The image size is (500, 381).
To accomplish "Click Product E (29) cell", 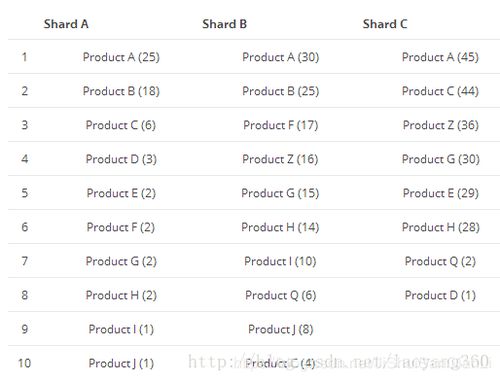I will coord(441,193).
